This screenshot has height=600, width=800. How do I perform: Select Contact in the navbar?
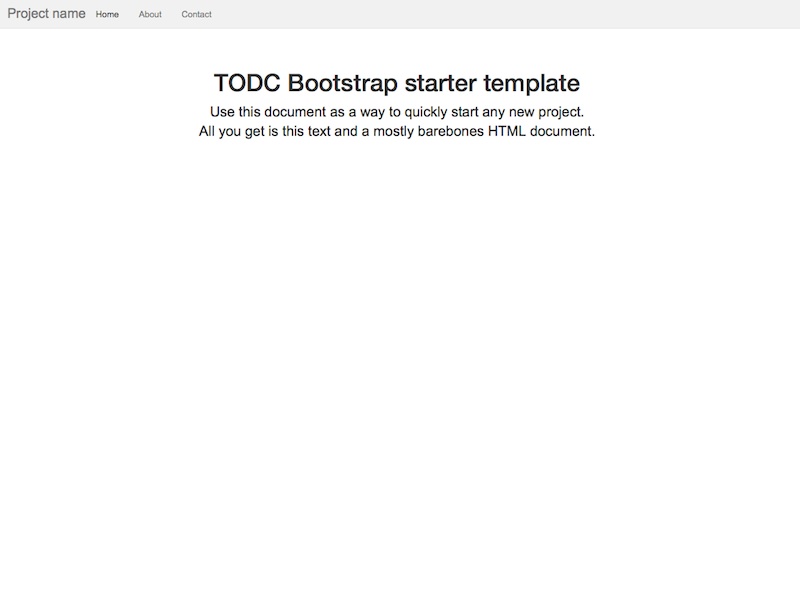[x=196, y=15]
